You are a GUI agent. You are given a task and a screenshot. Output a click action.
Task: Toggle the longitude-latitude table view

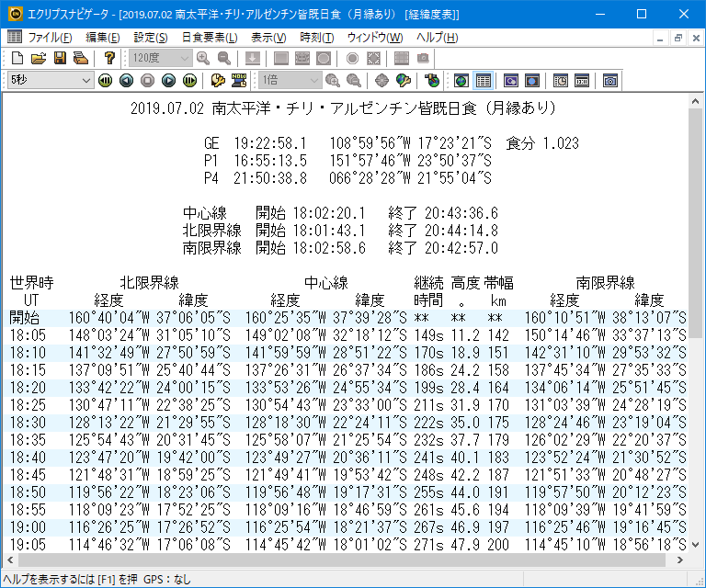click(483, 81)
